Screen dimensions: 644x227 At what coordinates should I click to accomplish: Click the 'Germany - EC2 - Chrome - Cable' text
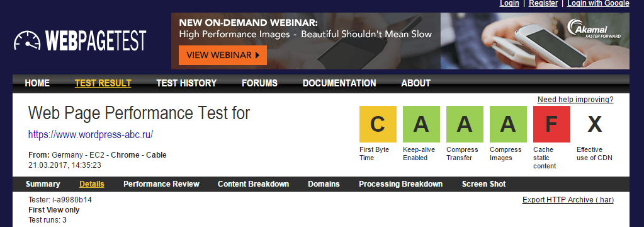[109, 155]
